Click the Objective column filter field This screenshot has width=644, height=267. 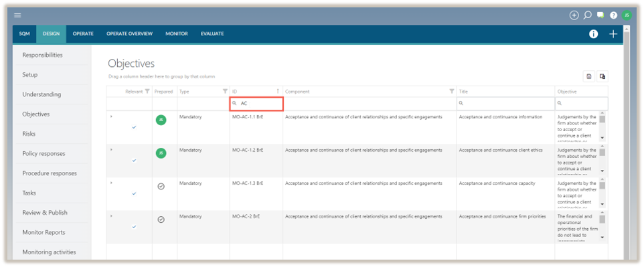pos(582,104)
